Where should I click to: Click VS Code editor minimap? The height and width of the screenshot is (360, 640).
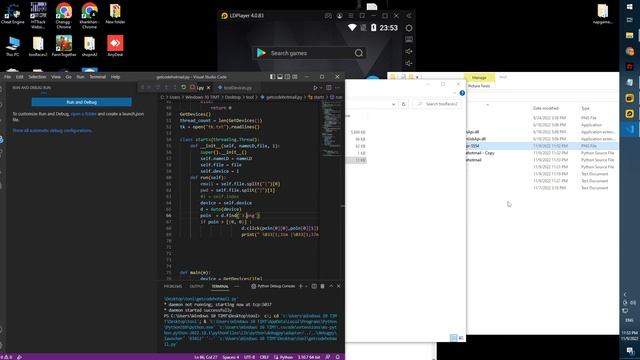coord(331,129)
